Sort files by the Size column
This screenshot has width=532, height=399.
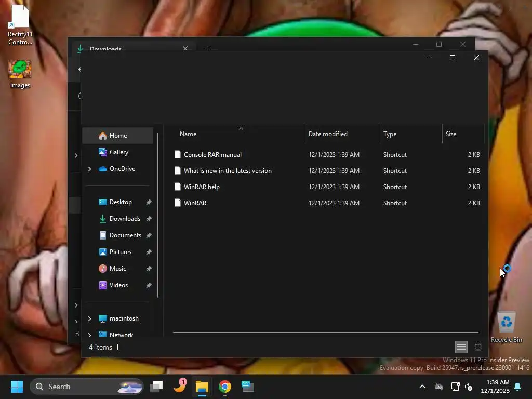coord(463,134)
